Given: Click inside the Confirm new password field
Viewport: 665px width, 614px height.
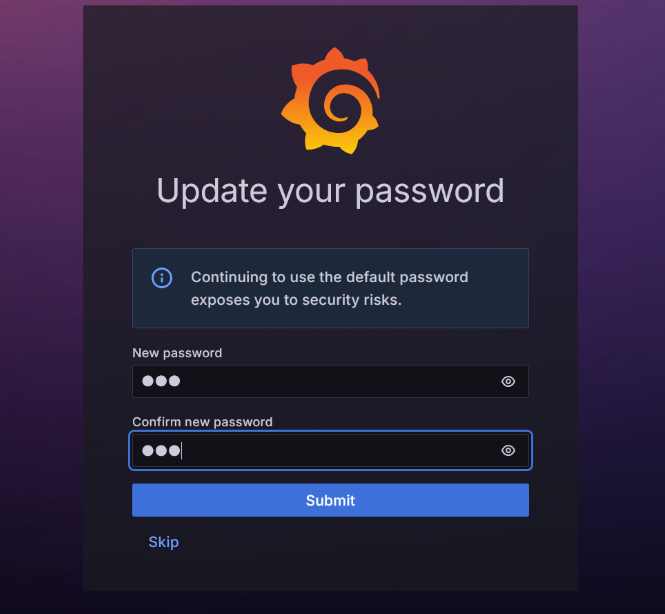Looking at the screenshot, I should coord(330,450).
